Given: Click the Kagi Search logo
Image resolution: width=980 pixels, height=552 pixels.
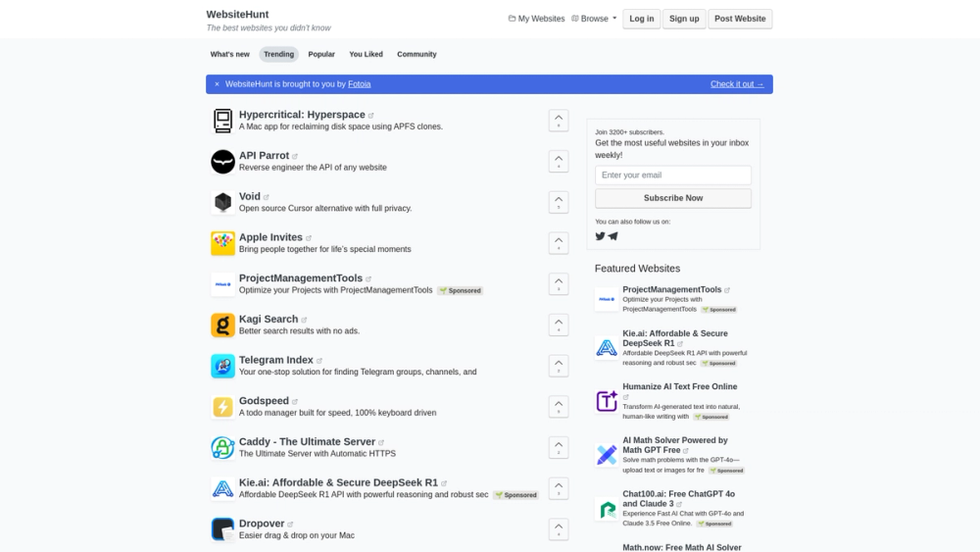Looking at the screenshot, I should click(222, 326).
